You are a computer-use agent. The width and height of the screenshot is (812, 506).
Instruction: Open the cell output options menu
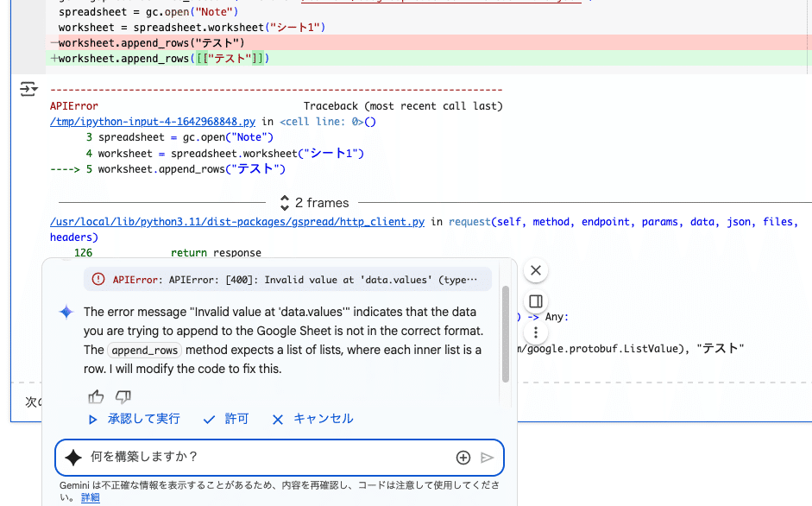click(28, 89)
